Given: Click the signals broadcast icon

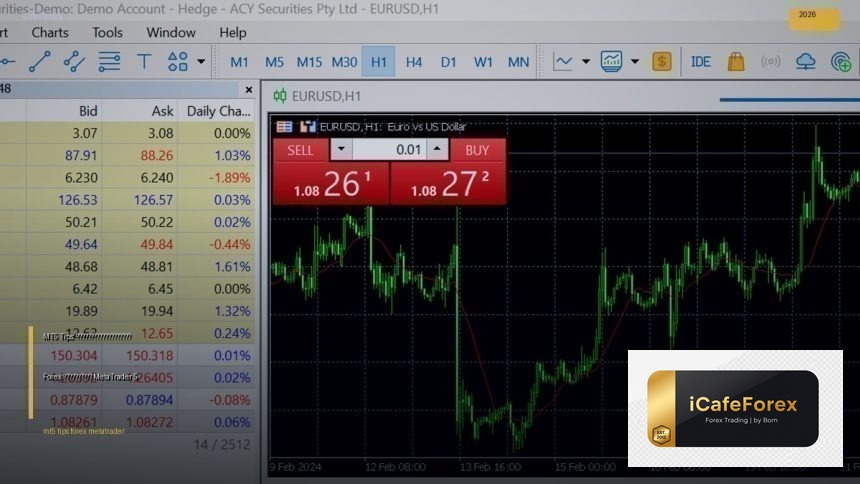Looking at the screenshot, I should [x=771, y=61].
